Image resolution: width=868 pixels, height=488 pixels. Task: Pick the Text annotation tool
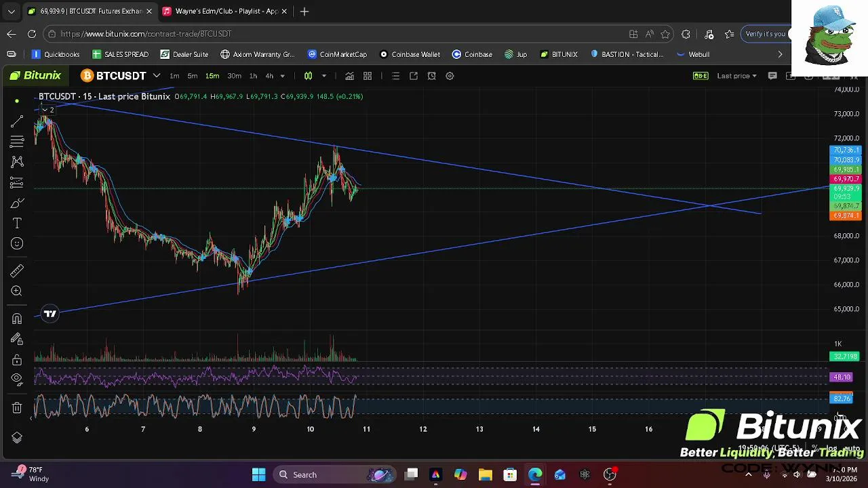tap(17, 223)
